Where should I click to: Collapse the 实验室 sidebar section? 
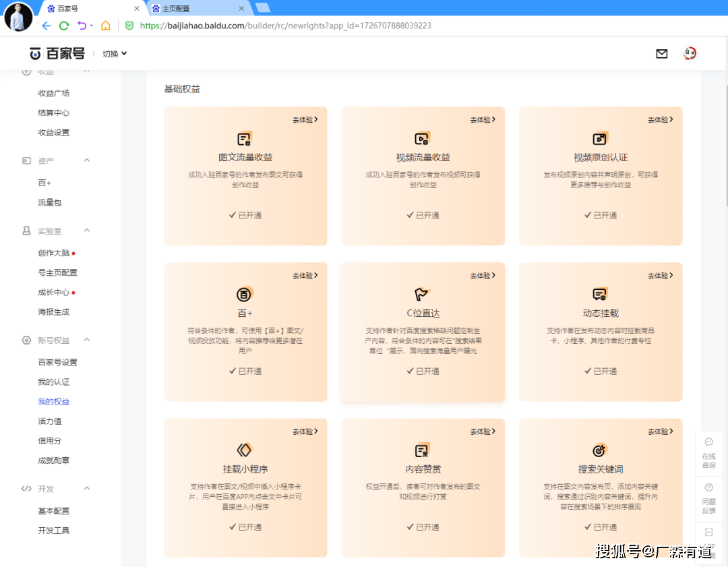point(87,231)
